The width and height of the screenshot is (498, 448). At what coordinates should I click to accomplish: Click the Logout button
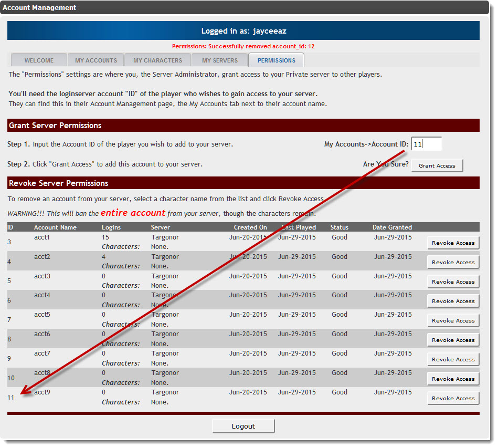pos(243,426)
